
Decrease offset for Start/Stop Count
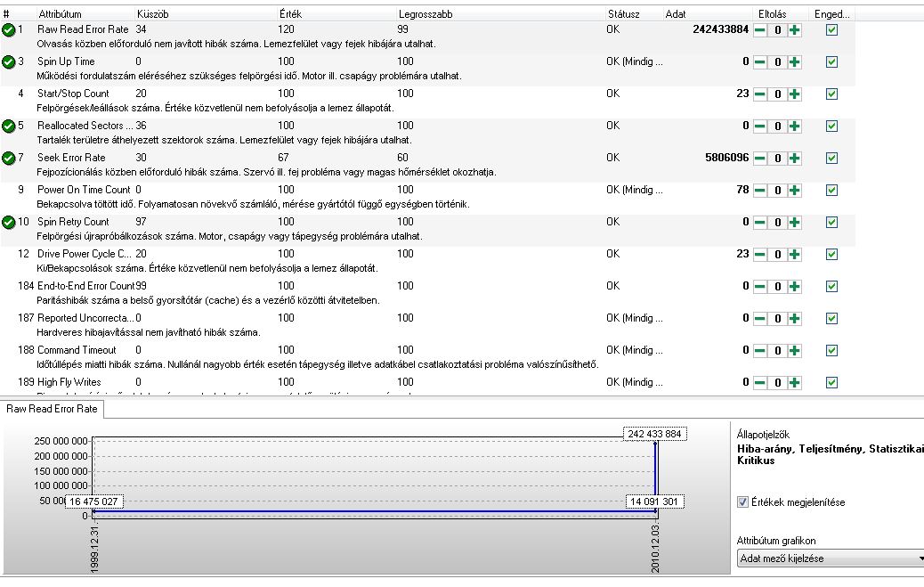760,94
